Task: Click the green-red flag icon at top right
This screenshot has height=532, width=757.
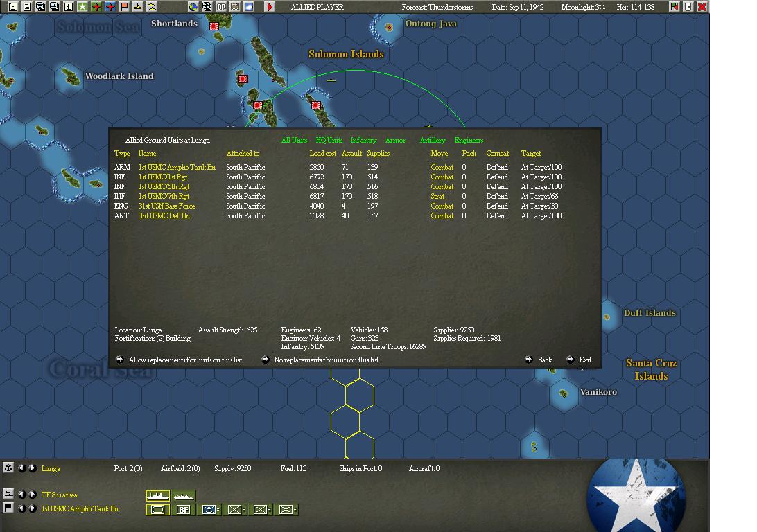Action: point(674,7)
